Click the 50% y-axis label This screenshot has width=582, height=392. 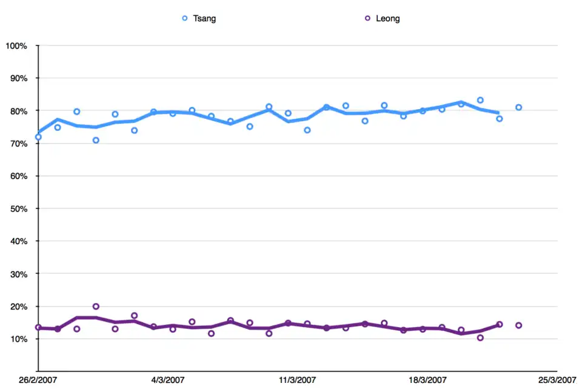(18, 209)
